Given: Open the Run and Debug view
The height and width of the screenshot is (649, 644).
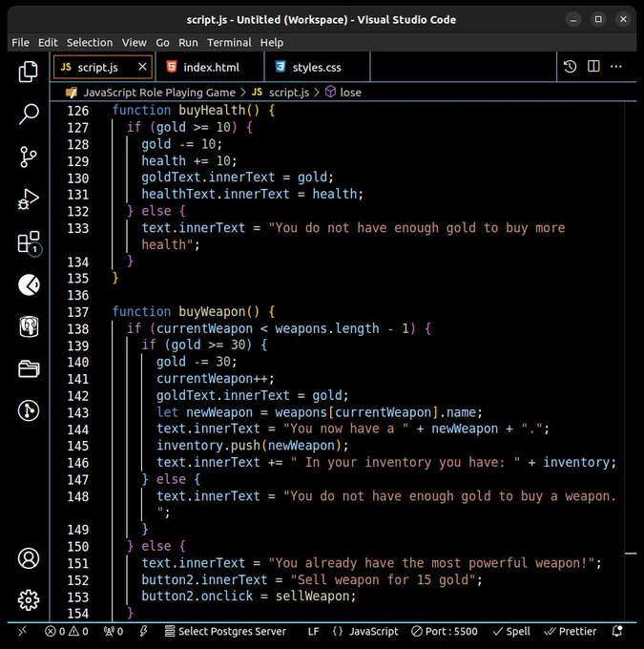Looking at the screenshot, I should [28, 199].
